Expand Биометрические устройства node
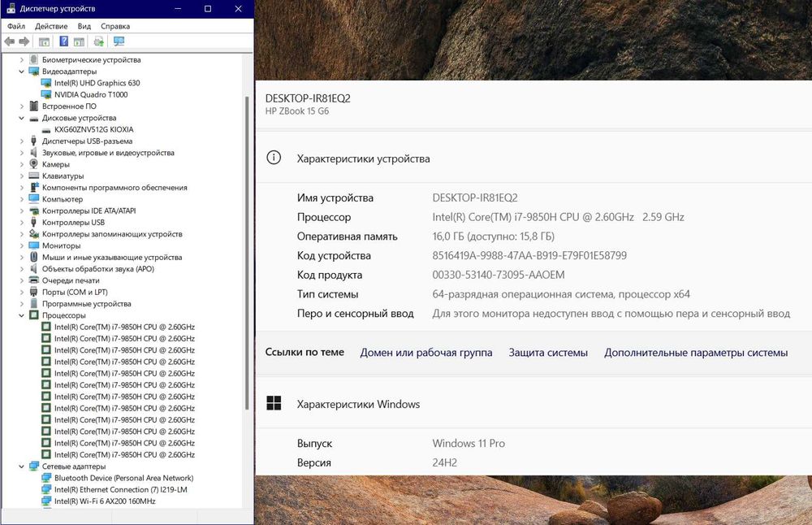The image size is (812, 525). (x=21, y=59)
